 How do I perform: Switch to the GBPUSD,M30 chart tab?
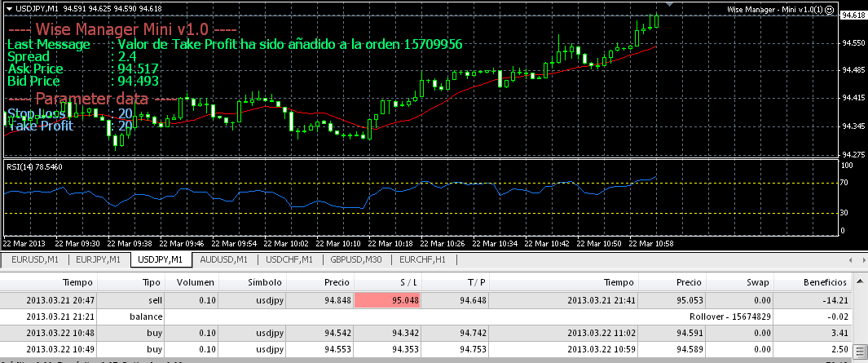(355, 259)
